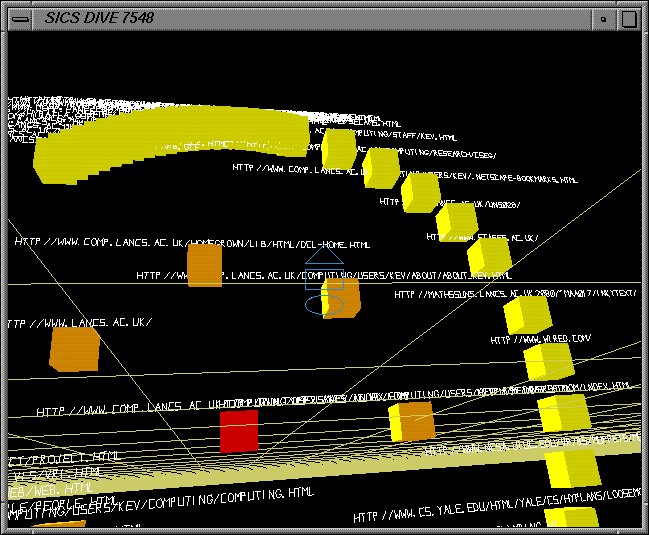This screenshot has width=649, height=535.
Task: Maximize the SICS DIVE window
Action: click(628, 18)
